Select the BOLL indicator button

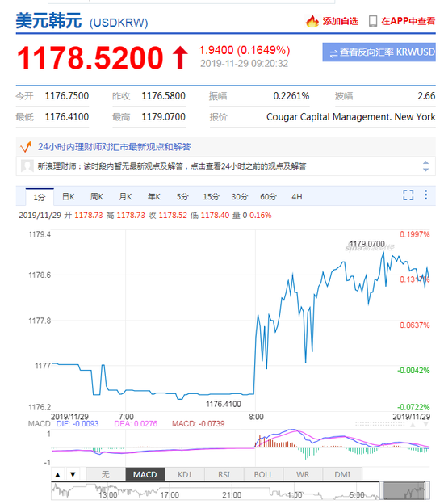[263, 474]
